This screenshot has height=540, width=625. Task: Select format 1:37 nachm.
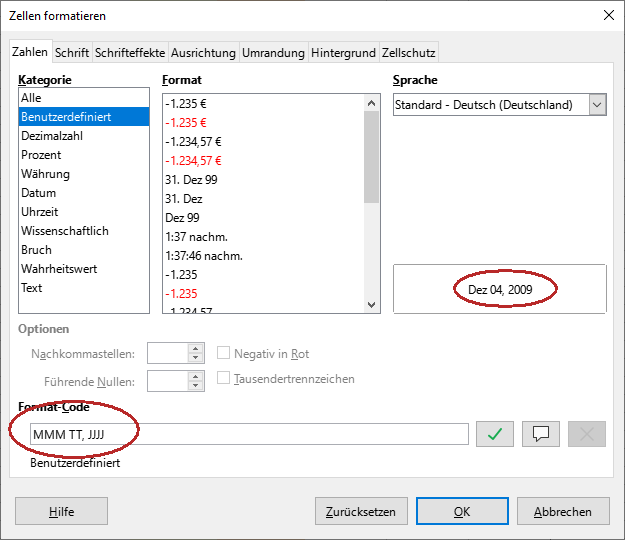point(263,237)
